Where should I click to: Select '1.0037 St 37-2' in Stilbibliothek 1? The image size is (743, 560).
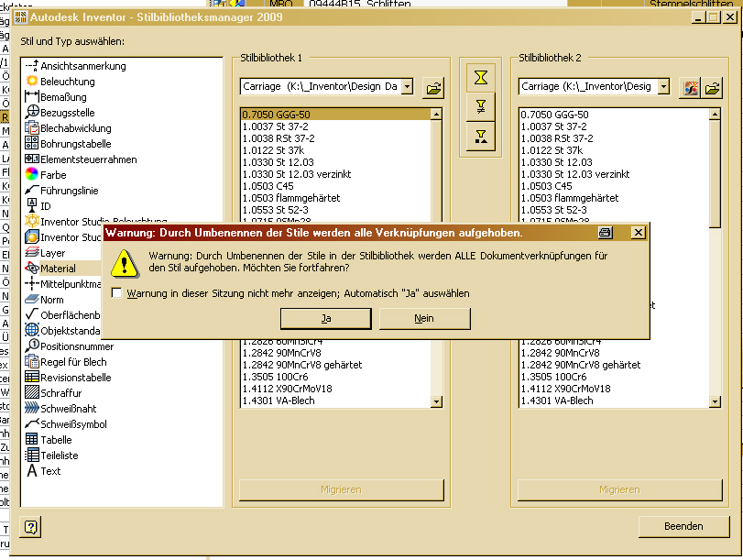tap(276, 126)
